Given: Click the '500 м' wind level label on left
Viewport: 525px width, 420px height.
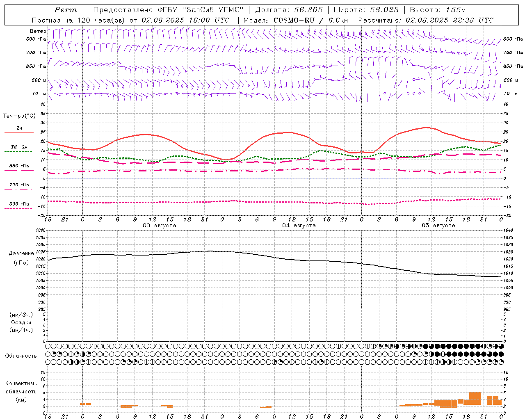Looking at the screenshot, I should pyautogui.click(x=39, y=80).
